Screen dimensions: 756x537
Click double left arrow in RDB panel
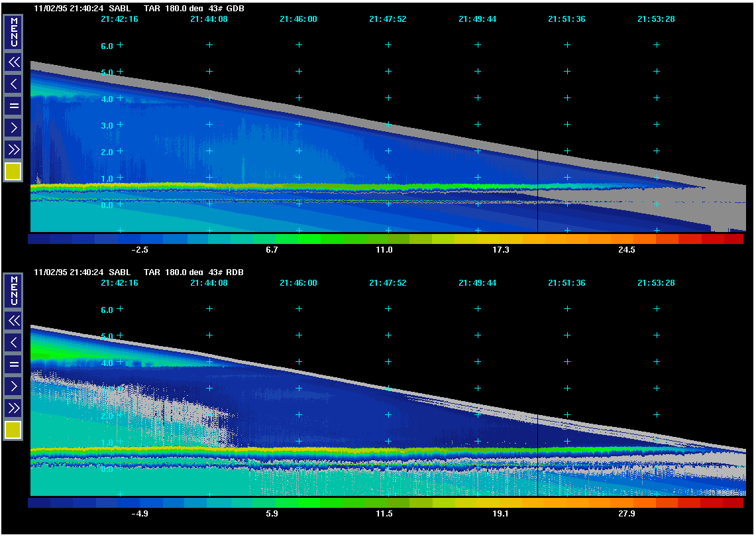pyautogui.click(x=13, y=321)
